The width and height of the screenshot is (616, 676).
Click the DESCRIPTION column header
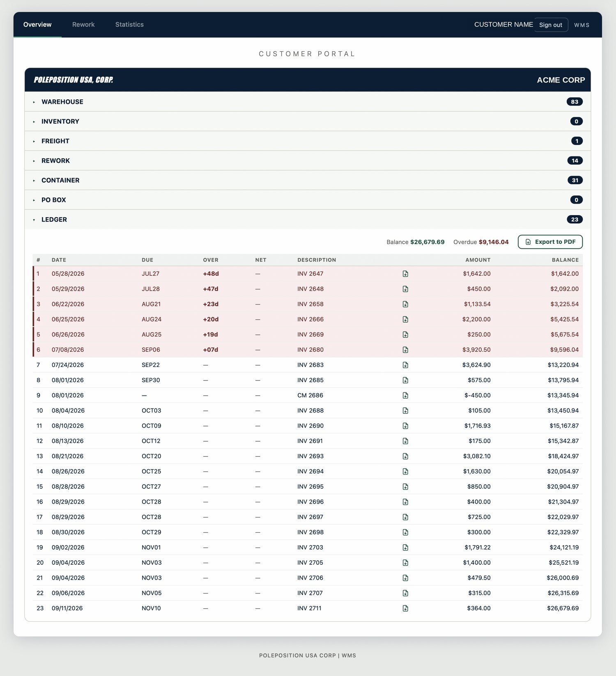pyautogui.click(x=317, y=260)
